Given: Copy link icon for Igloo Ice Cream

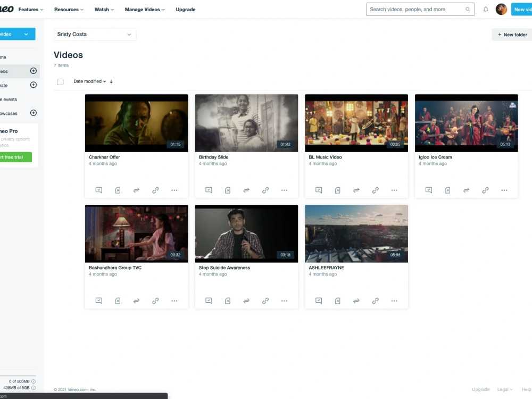Looking at the screenshot, I should pos(485,190).
